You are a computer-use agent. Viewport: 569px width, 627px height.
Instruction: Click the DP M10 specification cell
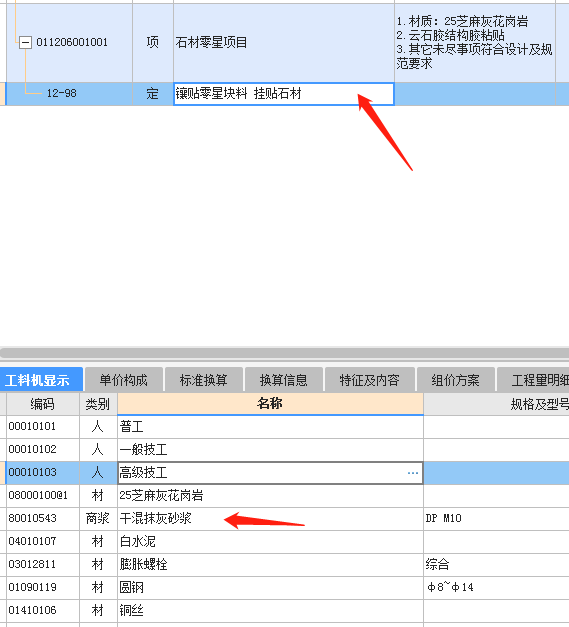click(497, 519)
